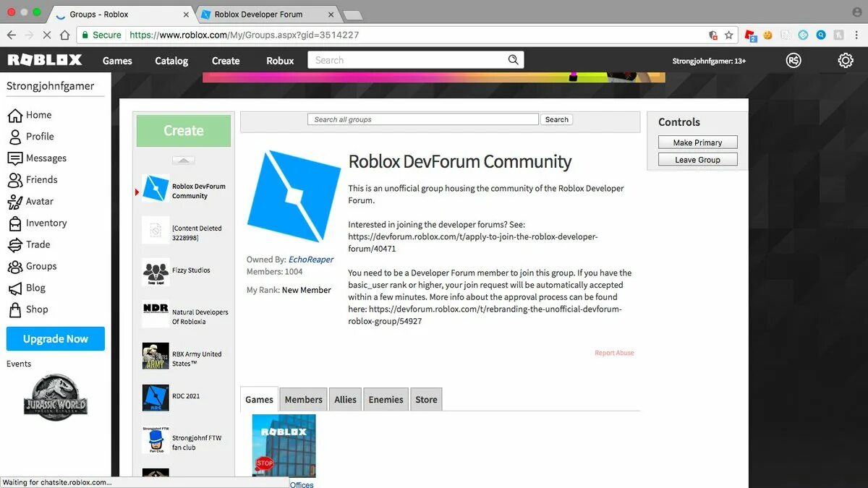Click the Trade arrows icon

(x=14, y=245)
